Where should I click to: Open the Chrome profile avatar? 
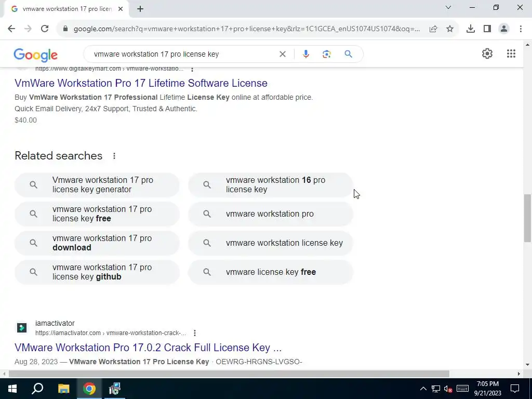(504, 29)
